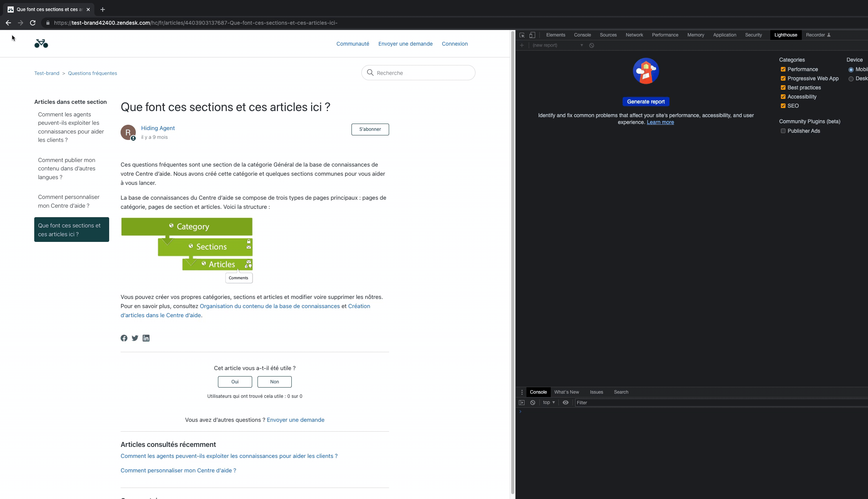Click the live expression eye icon
Screen dimensions: 868x499
[566, 402]
